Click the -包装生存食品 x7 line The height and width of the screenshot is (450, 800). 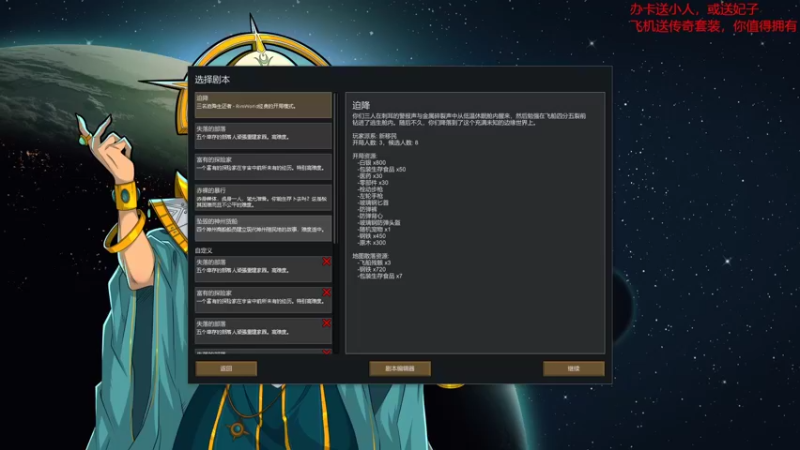pos(380,276)
